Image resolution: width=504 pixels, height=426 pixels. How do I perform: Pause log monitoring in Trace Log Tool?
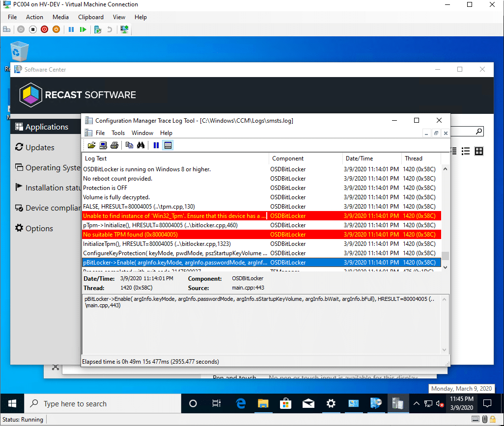pyautogui.click(x=156, y=145)
